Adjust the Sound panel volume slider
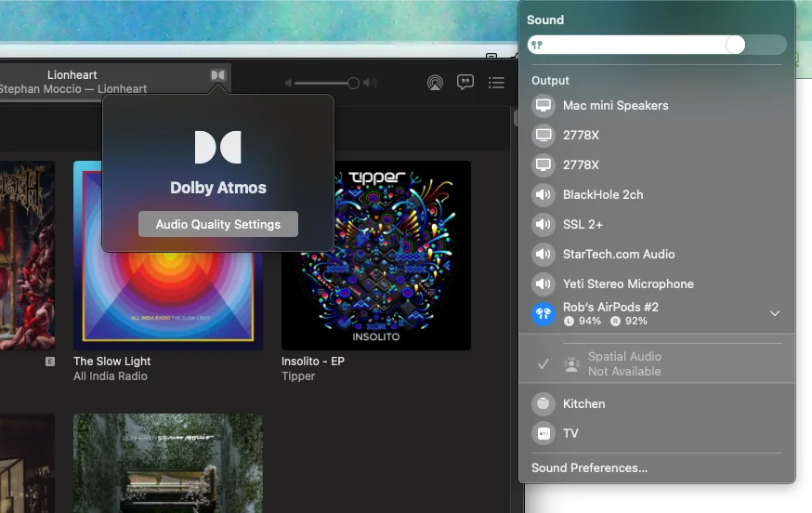 click(657, 45)
